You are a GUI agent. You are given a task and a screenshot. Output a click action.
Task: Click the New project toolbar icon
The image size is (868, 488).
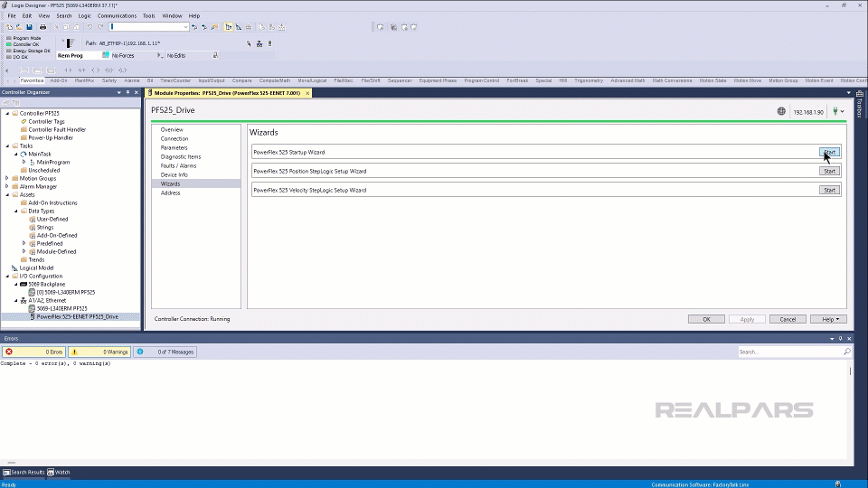(9, 26)
